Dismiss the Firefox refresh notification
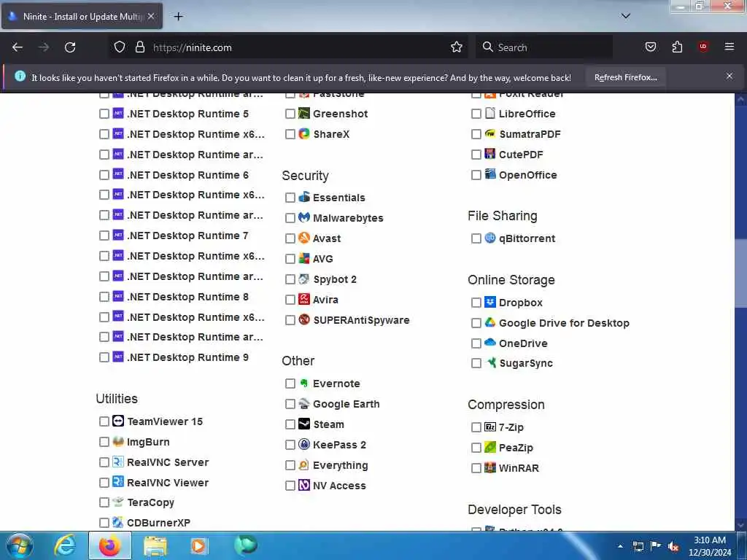 pos(729,76)
